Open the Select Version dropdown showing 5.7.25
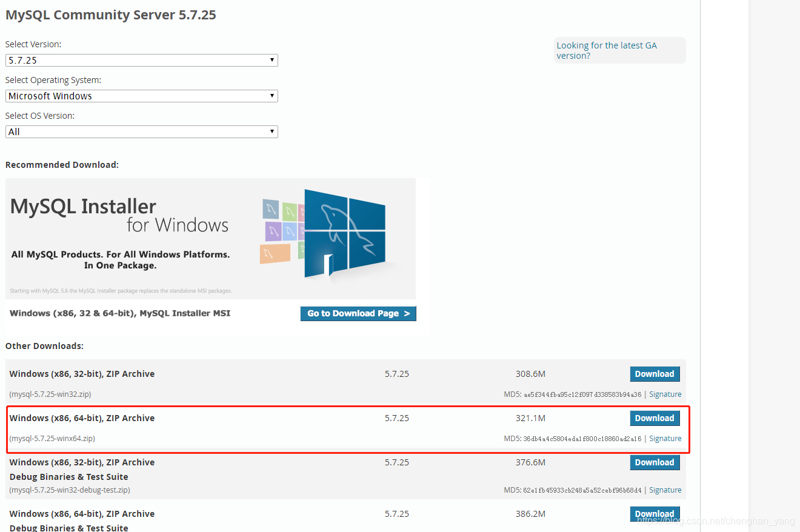Image resolution: width=800 pixels, height=532 pixels. (142, 60)
